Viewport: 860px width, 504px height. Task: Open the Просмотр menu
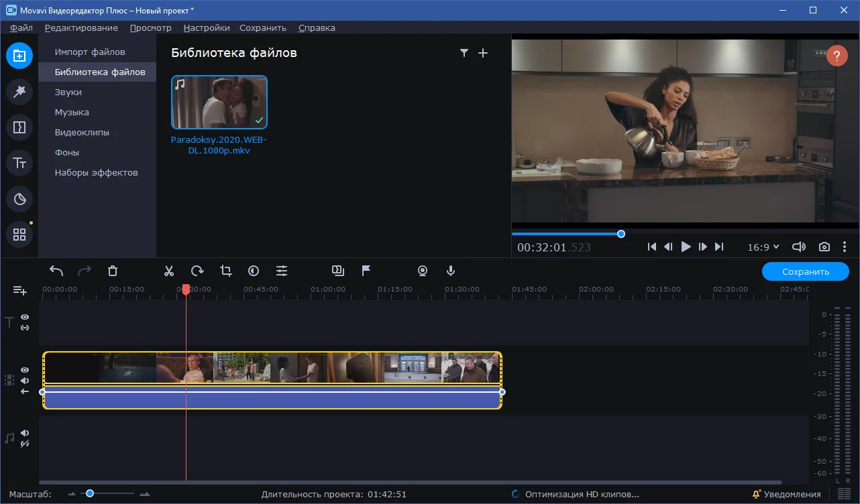(151, 27)
